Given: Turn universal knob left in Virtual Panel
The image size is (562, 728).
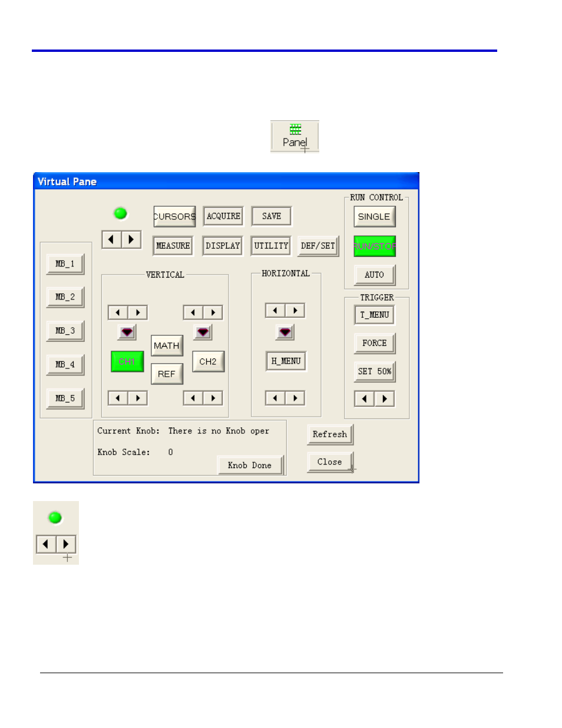Looking at the screenshot, I should click(x=111, y=239).
